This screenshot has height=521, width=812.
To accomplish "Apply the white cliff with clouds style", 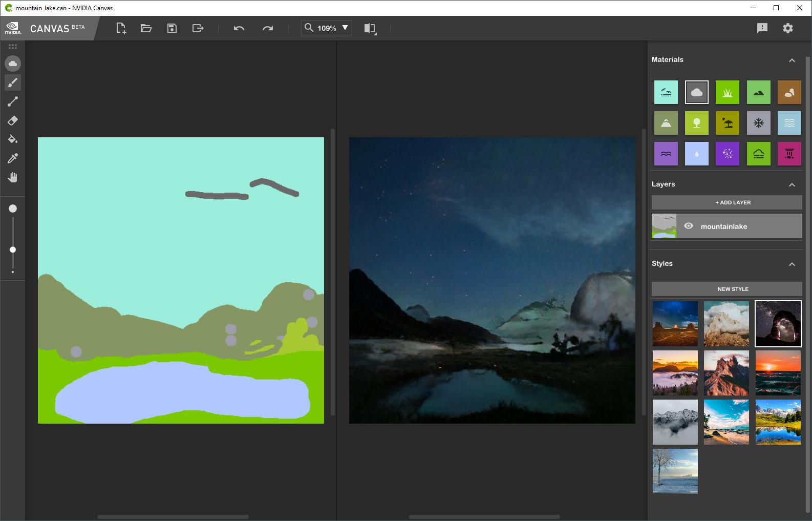I will 726,324.
